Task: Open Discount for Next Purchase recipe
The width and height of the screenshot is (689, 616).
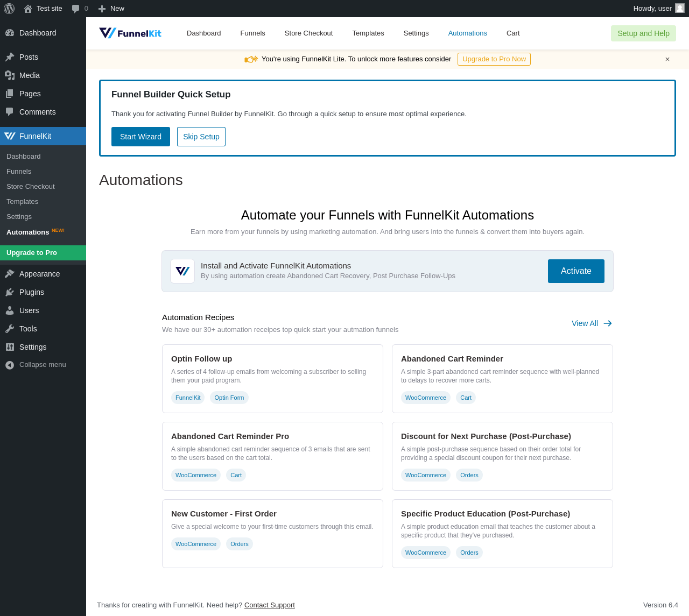Action: pos(486,436)
